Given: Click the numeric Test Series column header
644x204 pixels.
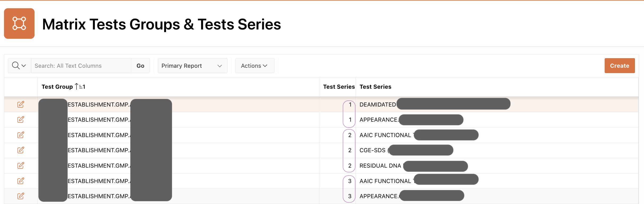Looking at the screenshot, I should 339,87.
